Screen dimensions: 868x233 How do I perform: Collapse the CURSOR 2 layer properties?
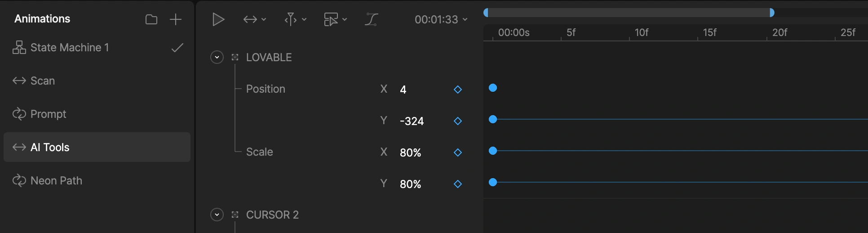(217, 215)
